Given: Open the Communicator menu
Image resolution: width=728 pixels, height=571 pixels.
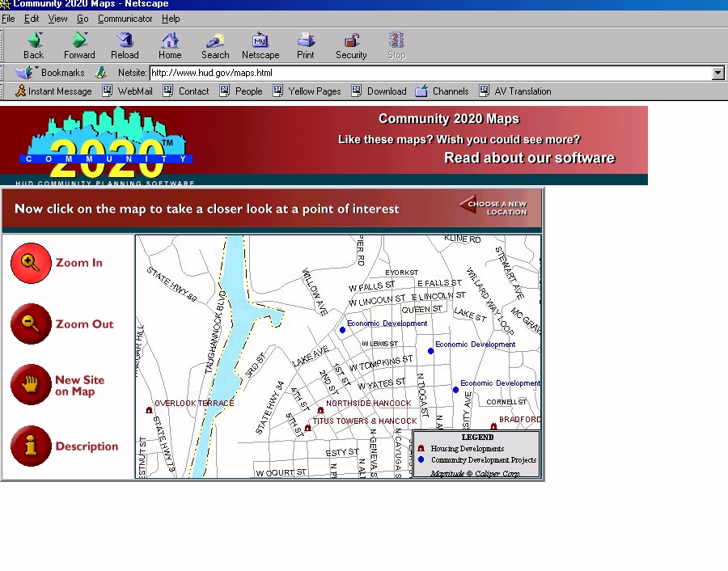Looking at the screenshot, I should [x=125, y=19].
